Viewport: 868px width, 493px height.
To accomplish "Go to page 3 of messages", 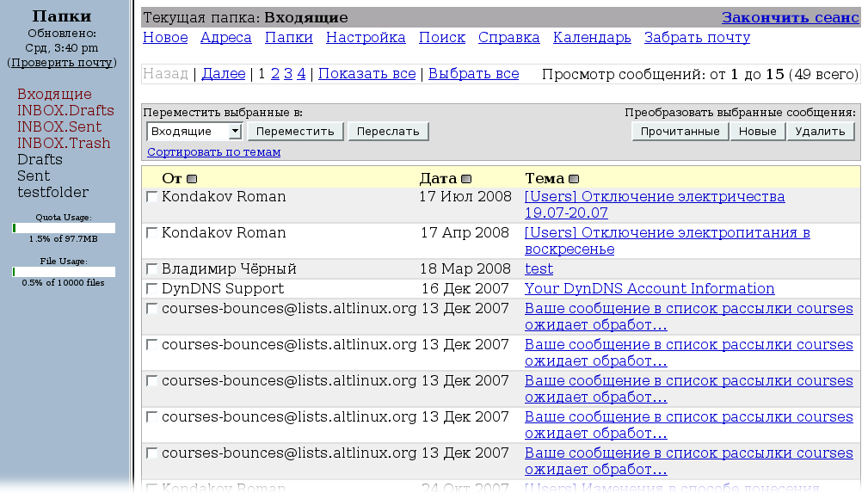I will tap(288, 74).
